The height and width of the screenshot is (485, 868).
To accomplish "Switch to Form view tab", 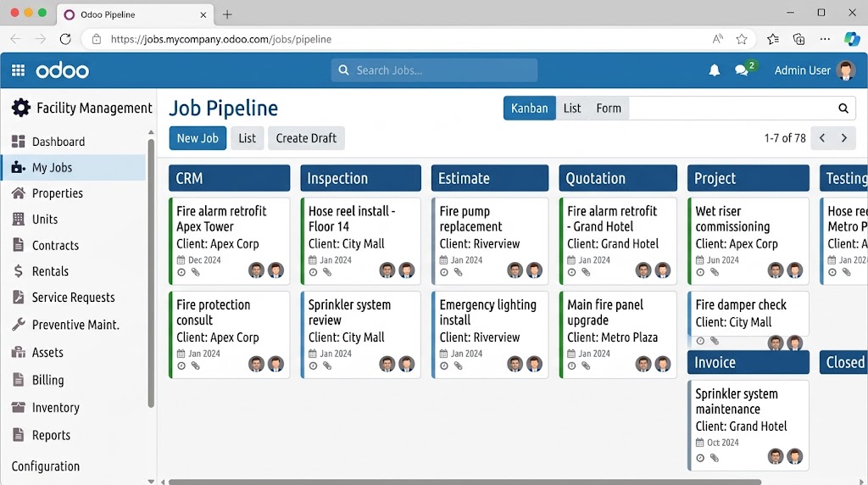I will click(609, 108).
